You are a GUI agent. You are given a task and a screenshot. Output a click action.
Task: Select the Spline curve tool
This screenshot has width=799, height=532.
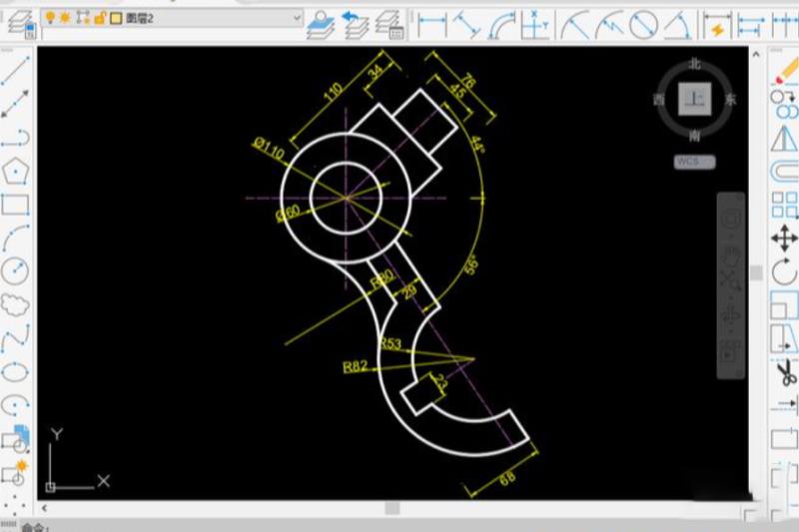(x=15, y=338)
